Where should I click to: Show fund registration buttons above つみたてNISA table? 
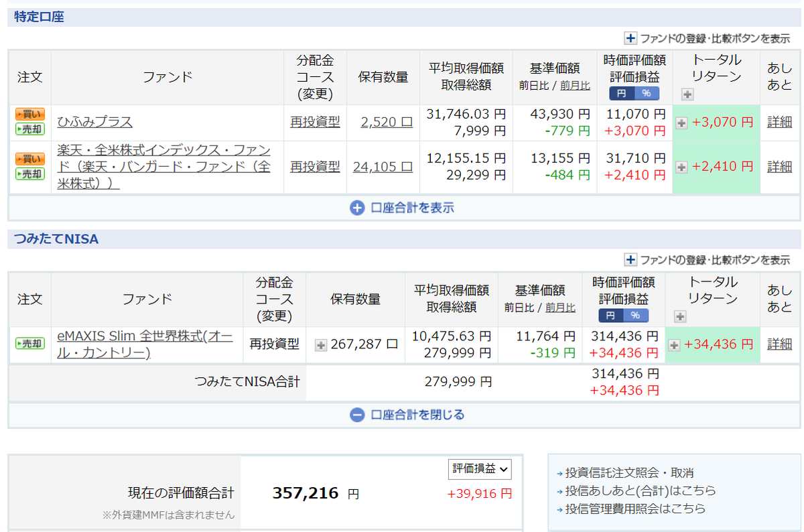coord(708,260)
